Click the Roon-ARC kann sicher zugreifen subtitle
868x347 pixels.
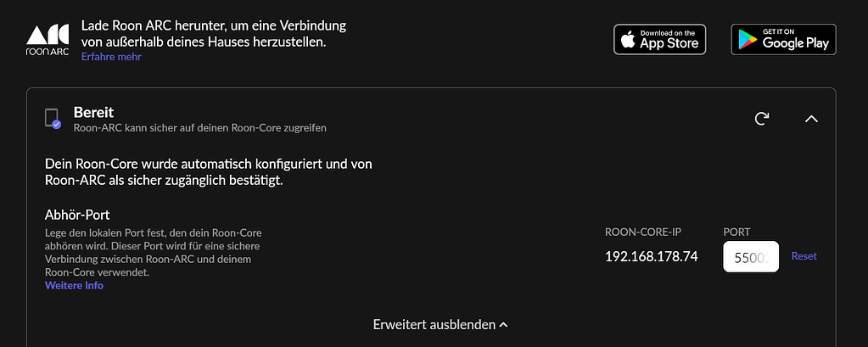point(199,128)
